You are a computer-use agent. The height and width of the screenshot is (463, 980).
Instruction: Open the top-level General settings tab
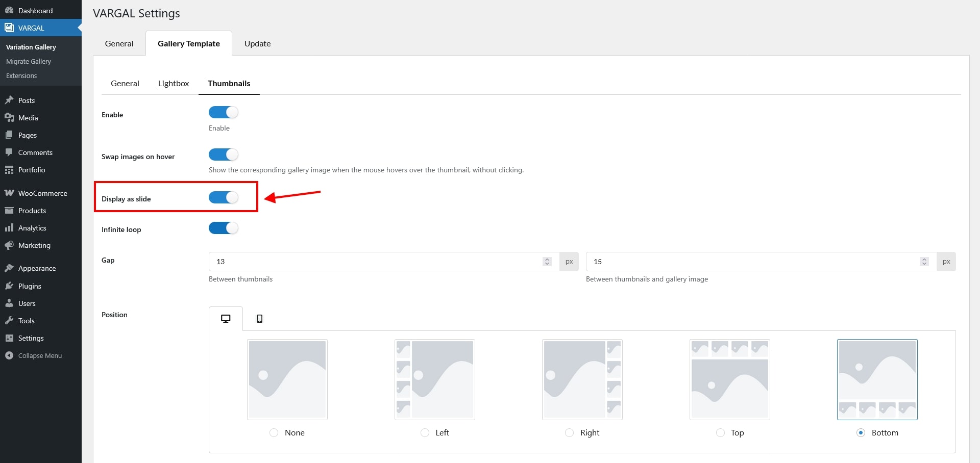(119, 44)
